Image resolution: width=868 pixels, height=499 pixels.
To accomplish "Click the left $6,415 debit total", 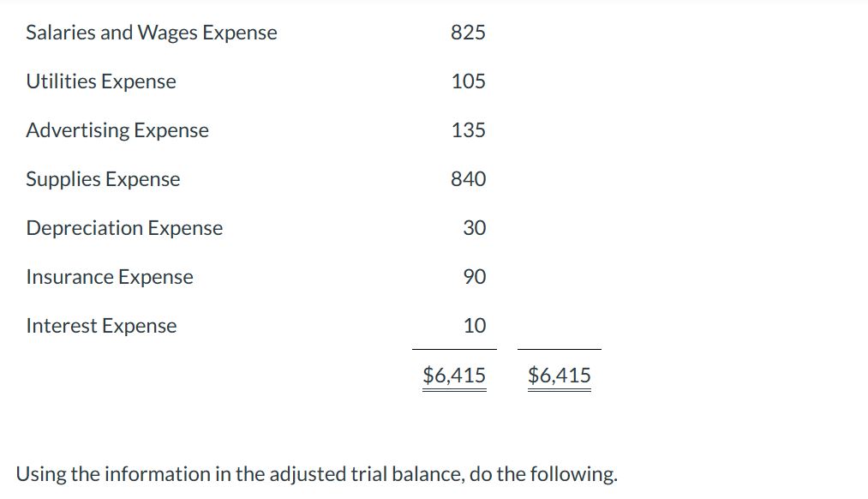I will [x=454, y=376].
